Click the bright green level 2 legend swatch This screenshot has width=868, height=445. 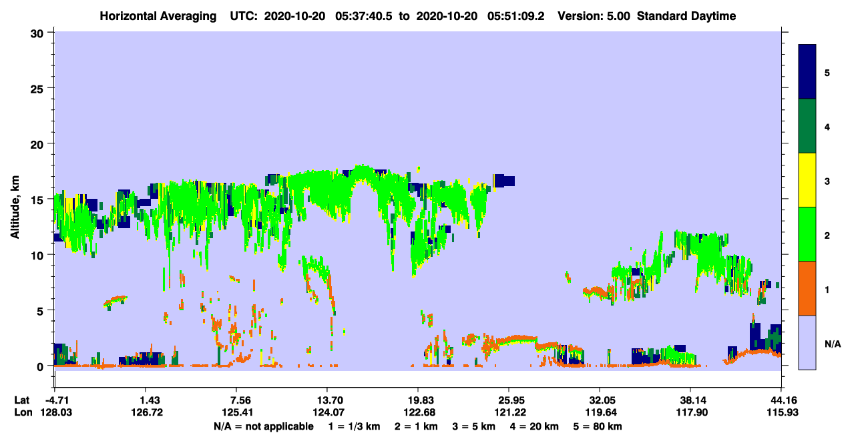coord(807,234)
